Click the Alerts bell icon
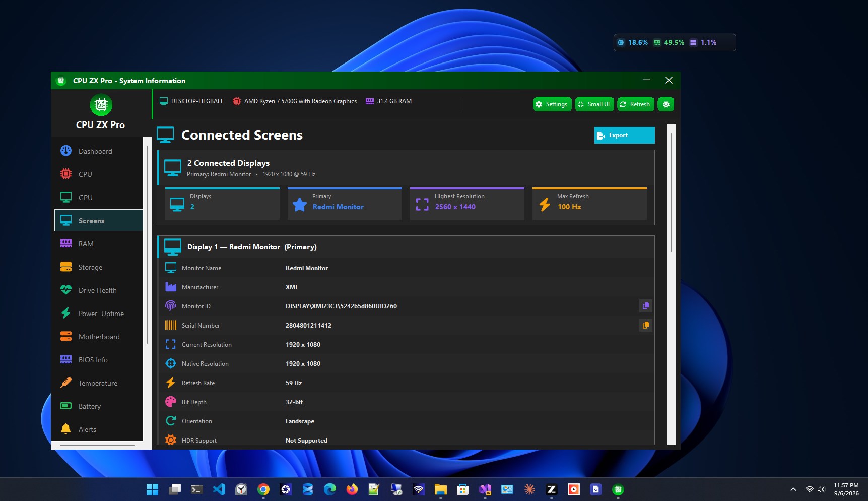The height and width of the screenshot is (501, 868). click(x=66, y=429)
